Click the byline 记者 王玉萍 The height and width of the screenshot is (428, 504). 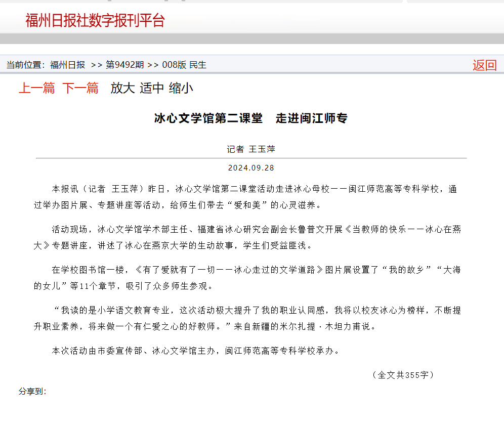251,149
